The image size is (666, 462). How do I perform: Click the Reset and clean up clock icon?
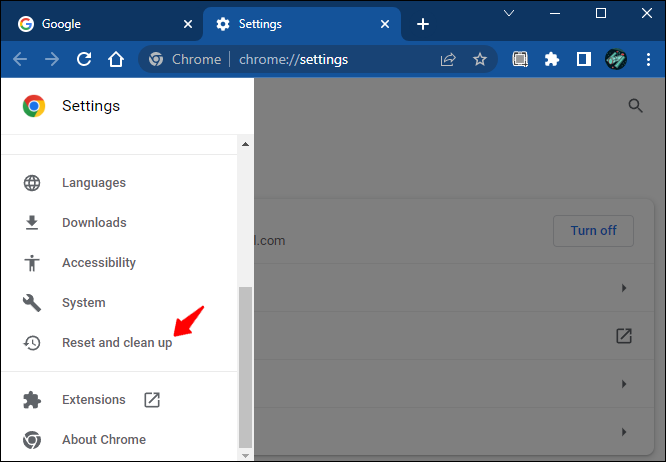pyautogui.click(x=32, y=343)
